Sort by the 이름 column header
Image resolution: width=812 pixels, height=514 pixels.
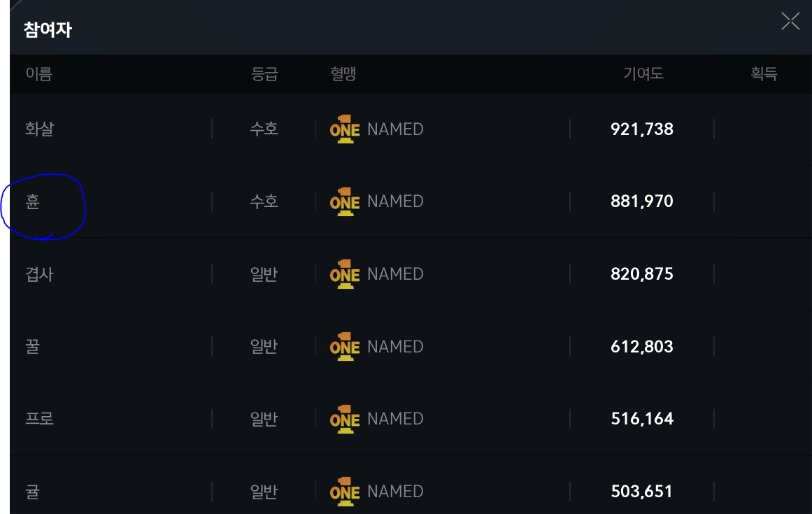click(39, 74)
